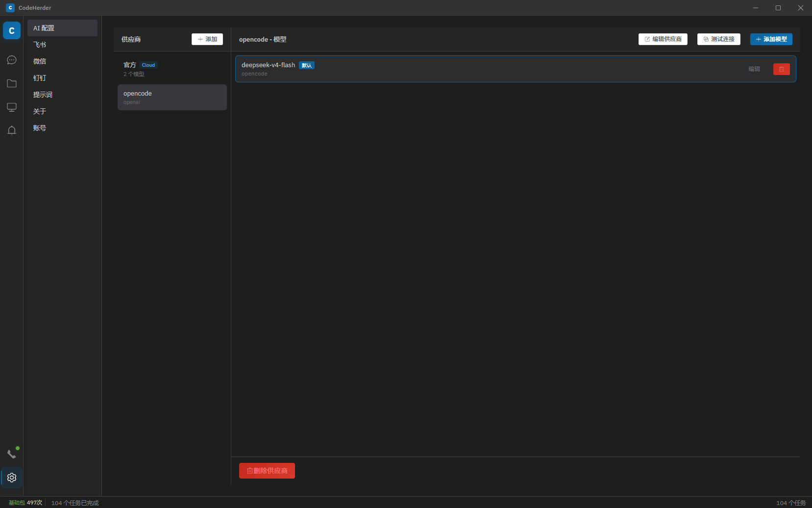This screenshot has width=812, height=508.
Task: Close the CodeHerder window
Action: [801, 8]
